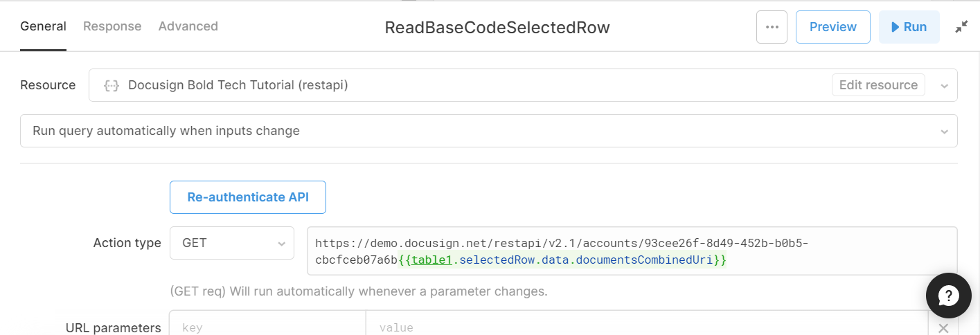This screenshot has height=335, width=980.
Task: Open the run trigger mode dropdown
Action: pos(488,131)
